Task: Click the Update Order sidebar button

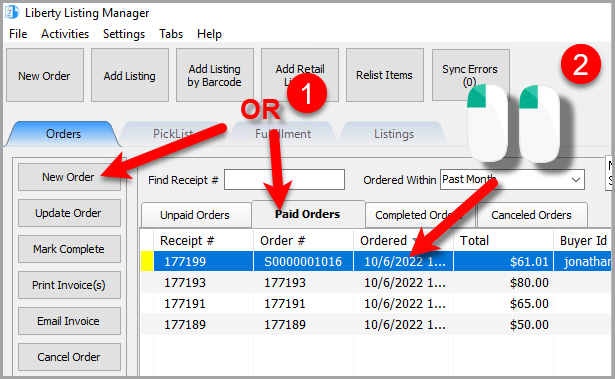Action: point(69,213)
